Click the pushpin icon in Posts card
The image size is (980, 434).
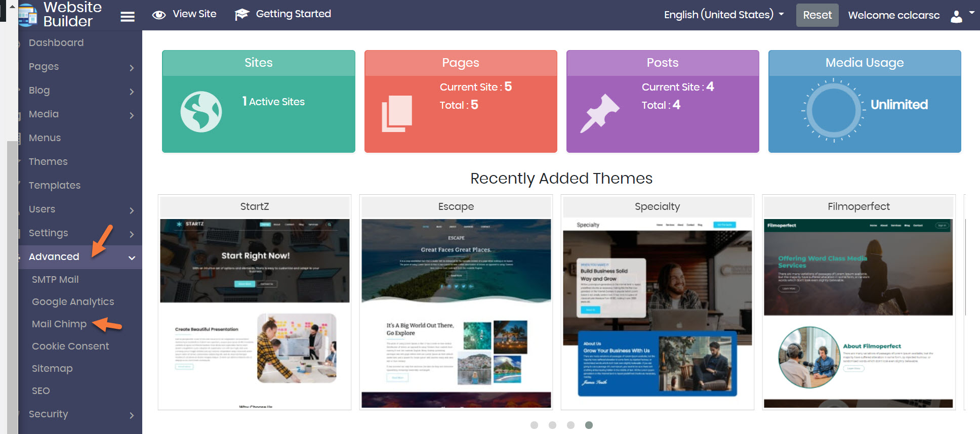pyautogui.click(x=599, y=113)
